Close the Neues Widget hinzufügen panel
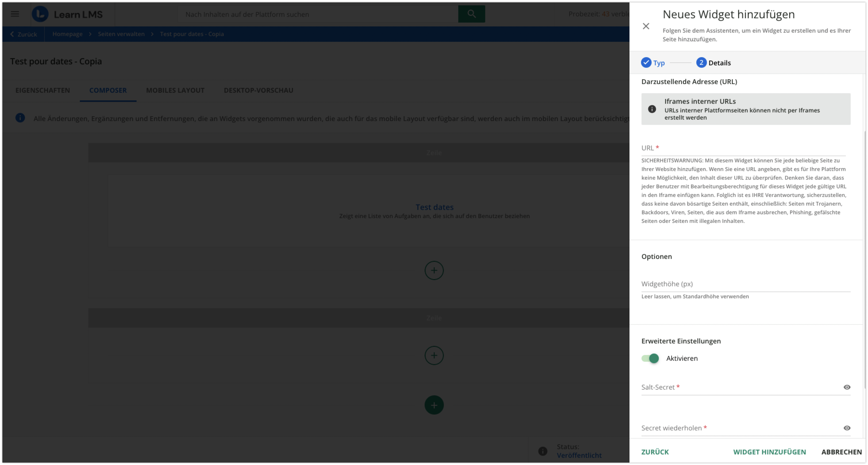 [646, 26]
